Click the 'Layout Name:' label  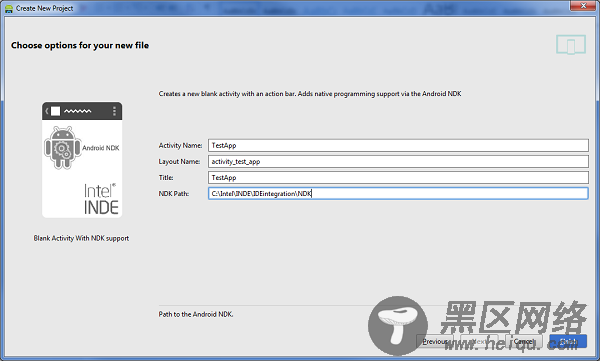coord(179,162)
